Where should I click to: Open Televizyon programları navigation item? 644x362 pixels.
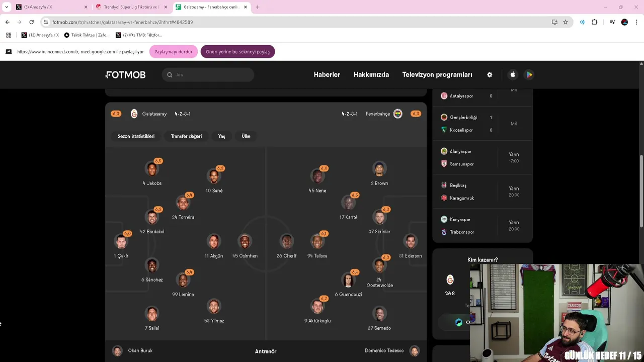pos(437,74)
